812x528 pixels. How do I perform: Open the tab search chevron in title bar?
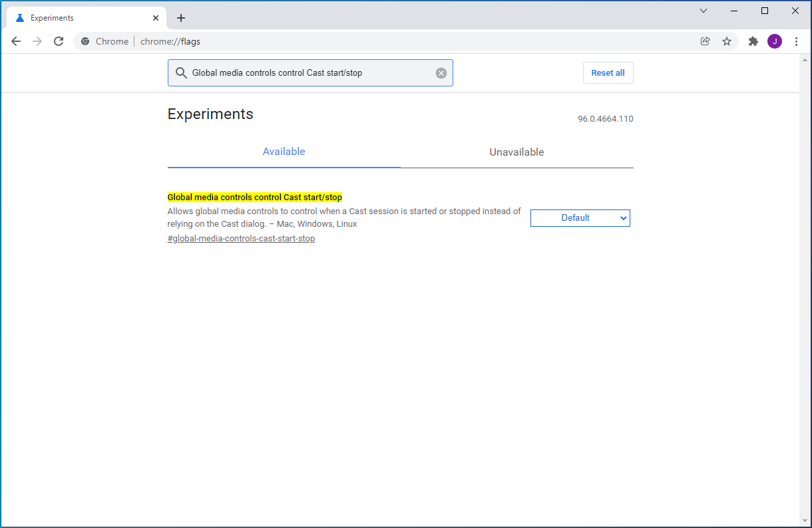coord(704,11)
